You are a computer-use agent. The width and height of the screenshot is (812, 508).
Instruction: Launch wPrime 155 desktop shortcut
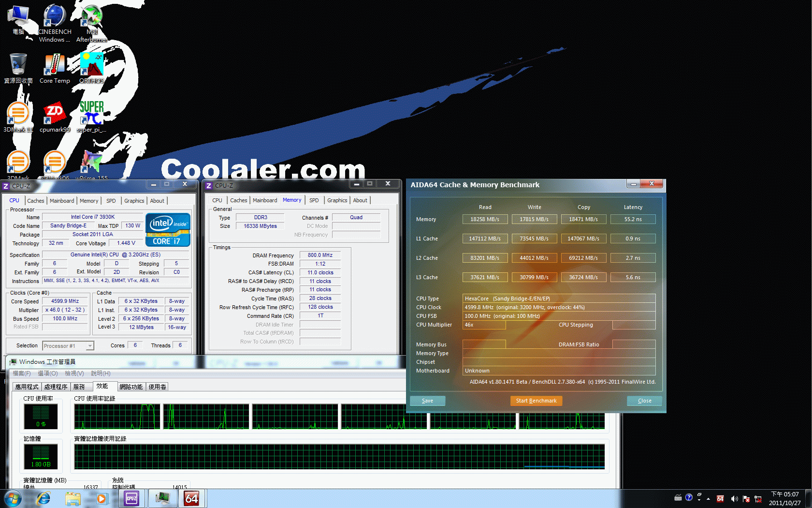coord(92,164)
